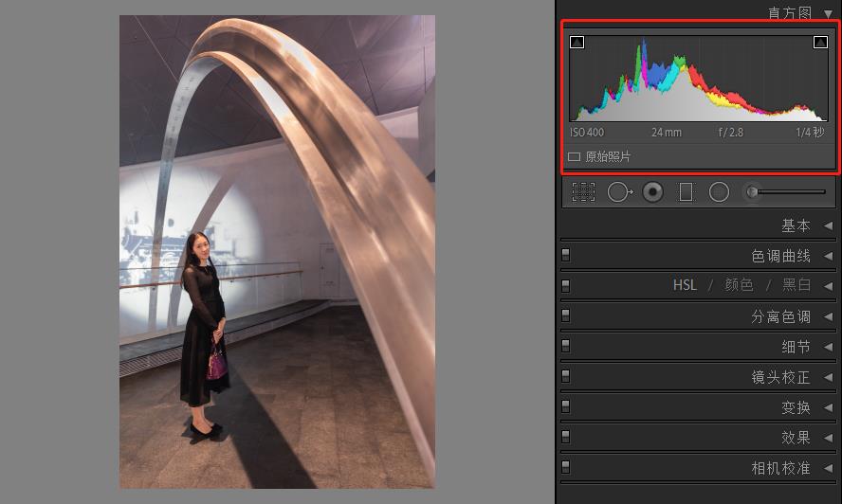This screenshot has height=504, width=842.
Task: Expand the 相机校准 panel arrow
Action: tap(828, 468)
